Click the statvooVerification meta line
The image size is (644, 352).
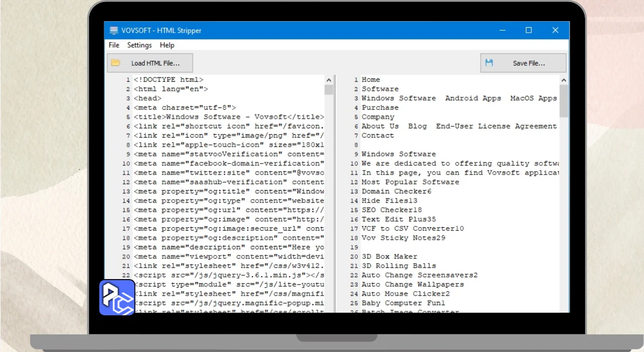[x=229, y=154]
